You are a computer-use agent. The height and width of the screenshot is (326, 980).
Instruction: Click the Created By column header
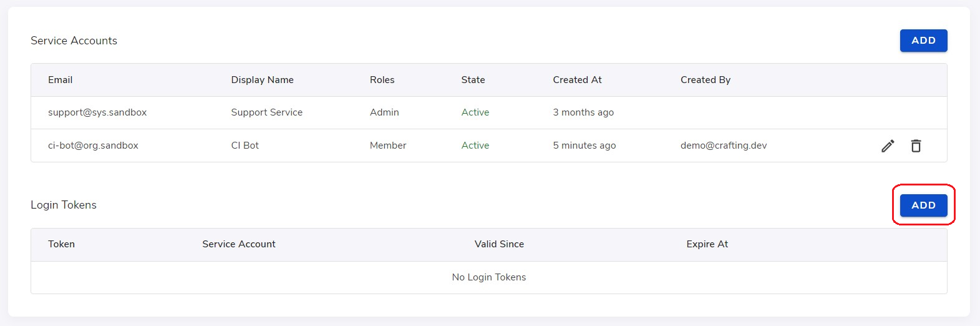(x=706, y=80)
